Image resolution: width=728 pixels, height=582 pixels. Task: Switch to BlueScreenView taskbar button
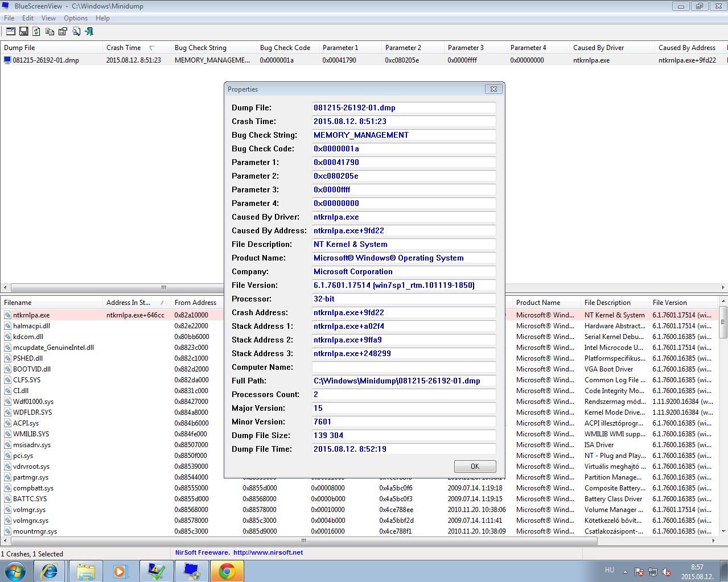(x=192, y=571)
